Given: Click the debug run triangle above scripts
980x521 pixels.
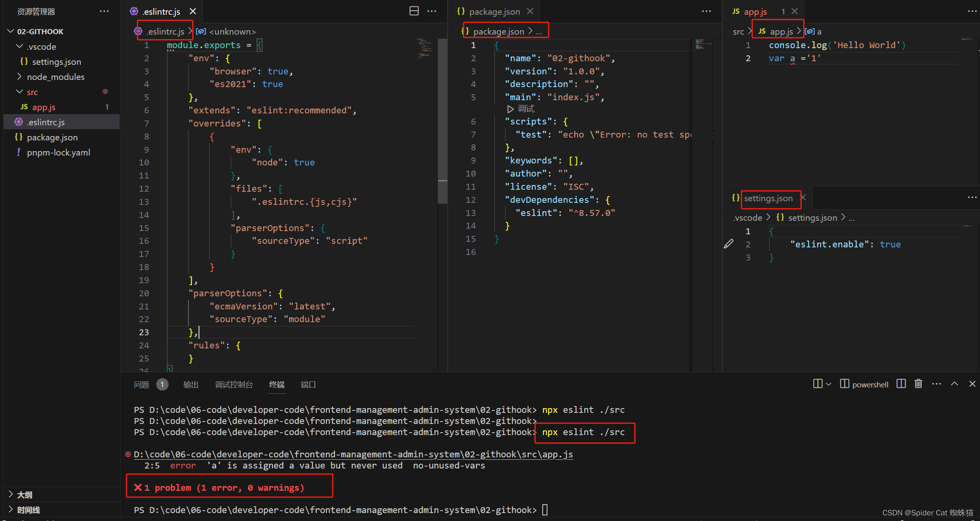Looking at the screenshot, I should [510, 109].
